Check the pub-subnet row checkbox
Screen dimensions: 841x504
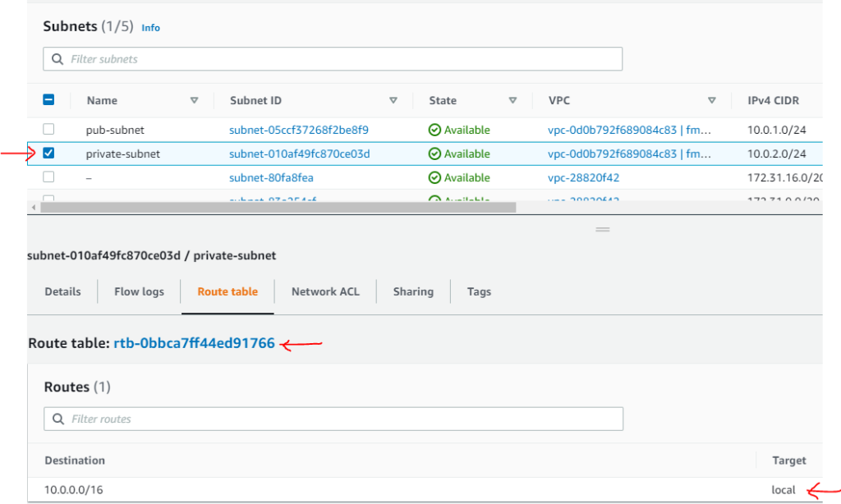tap(48, 130)
